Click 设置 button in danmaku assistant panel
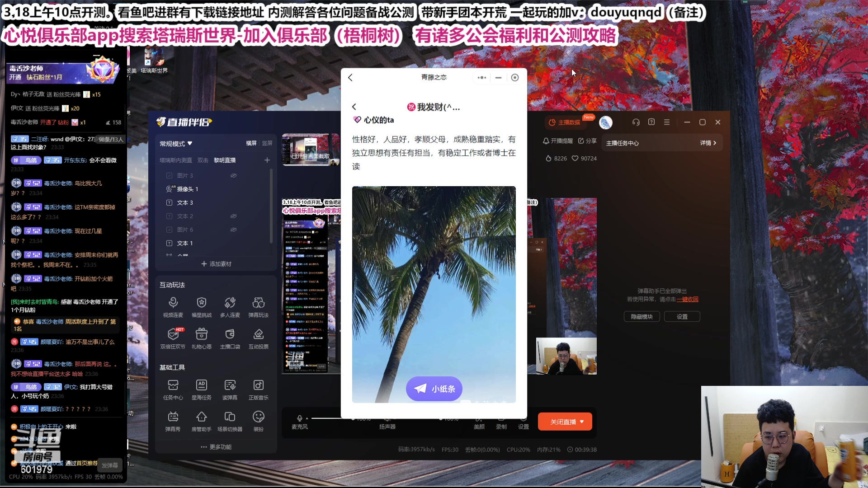 point(682,317)
